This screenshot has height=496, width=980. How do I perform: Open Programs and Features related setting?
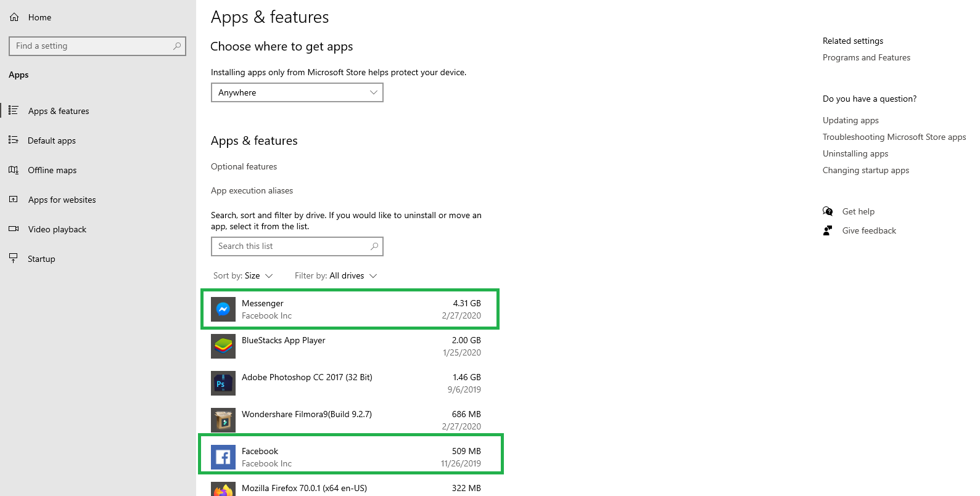(x=866, y=57)
